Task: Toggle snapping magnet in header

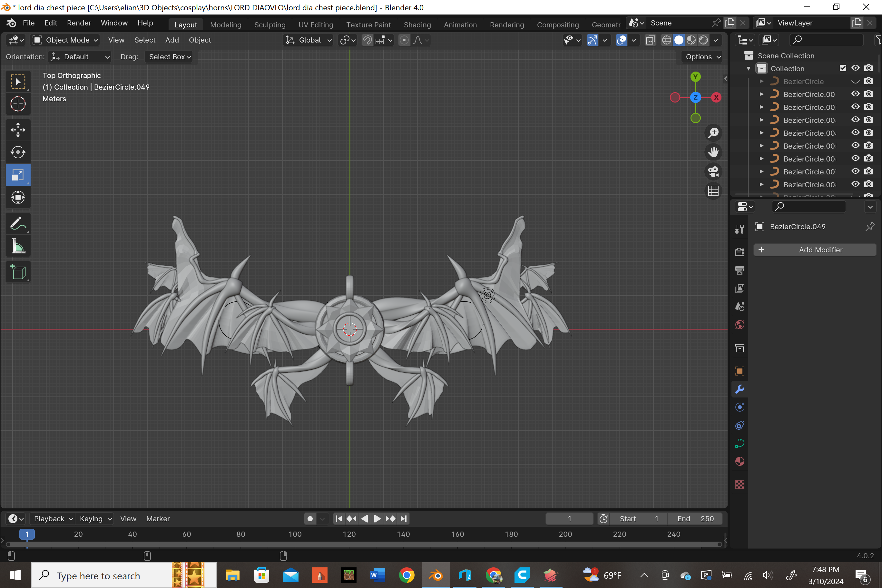Action: [367, 40]
